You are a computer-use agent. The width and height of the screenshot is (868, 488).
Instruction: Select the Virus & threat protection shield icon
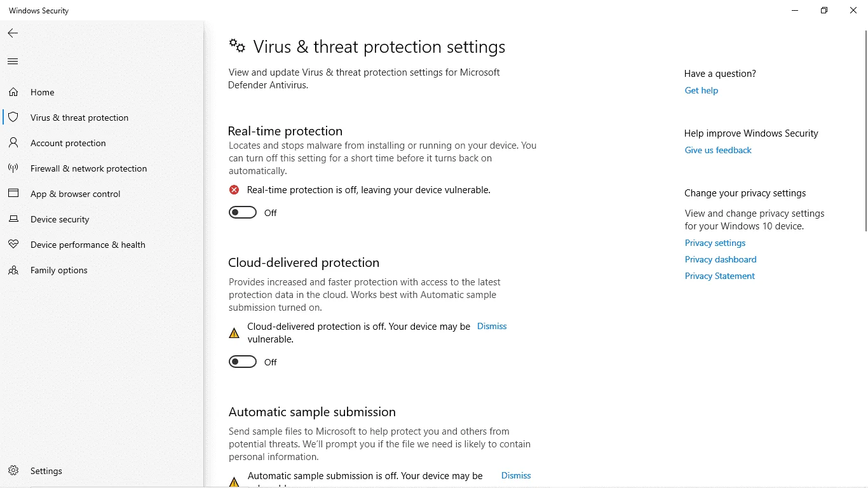pyautogui.click(x=13, y=118)
